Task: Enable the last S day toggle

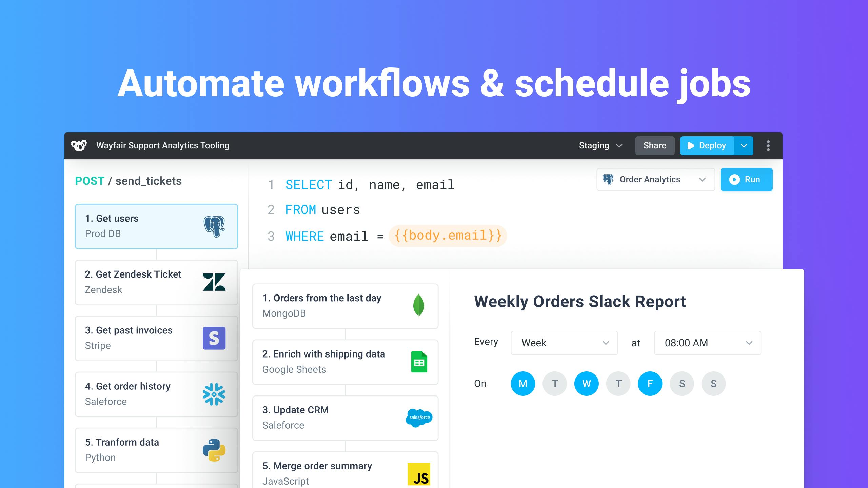Action: [714, 384]
